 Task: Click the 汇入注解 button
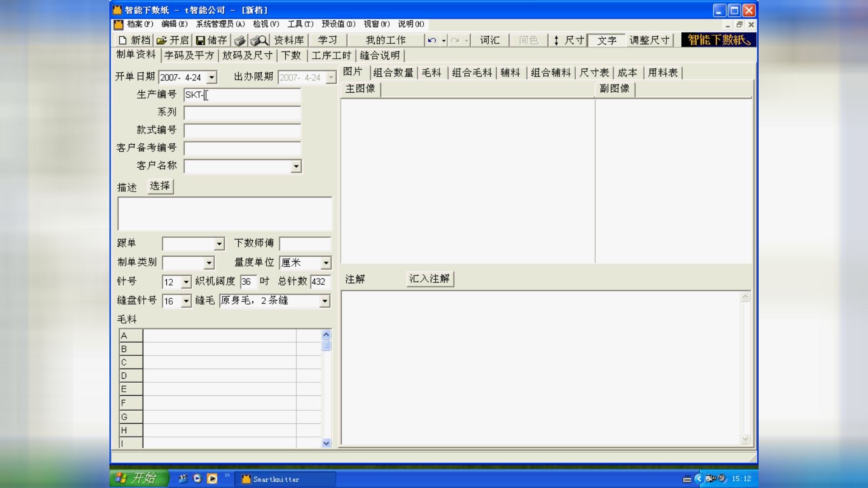click(x=429, y=279)
